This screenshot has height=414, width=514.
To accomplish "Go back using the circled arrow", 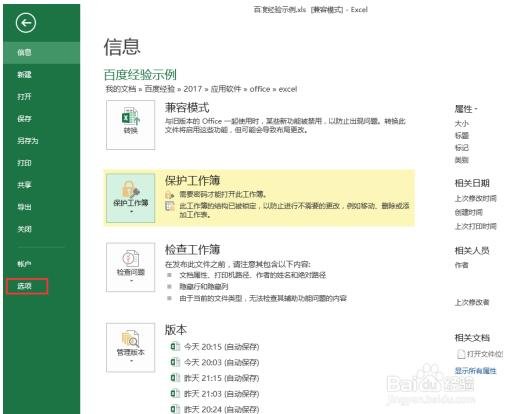I will coord(26,23).
